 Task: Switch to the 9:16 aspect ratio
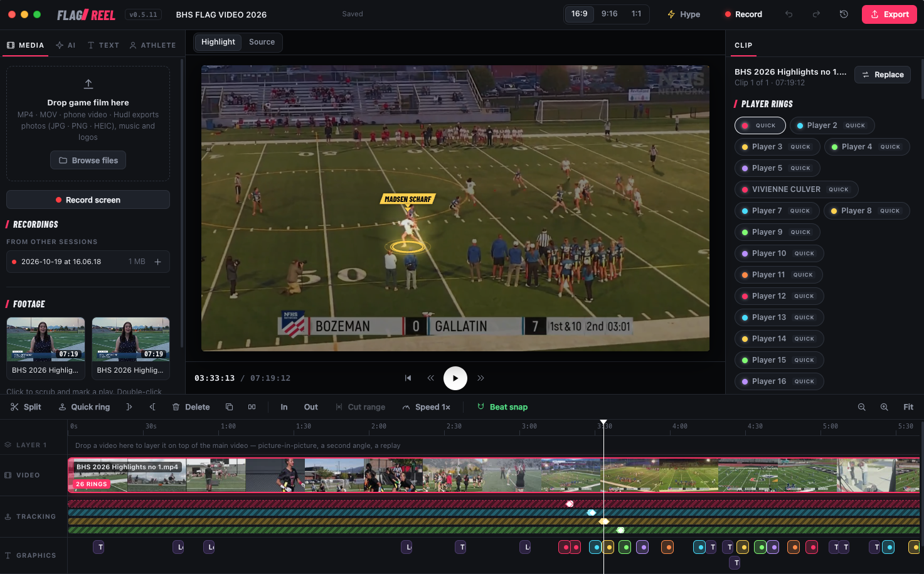[610, 14]
